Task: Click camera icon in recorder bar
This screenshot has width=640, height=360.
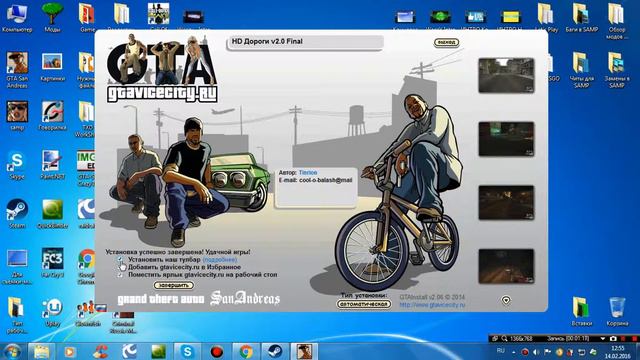Action: [x=613, y=339]
